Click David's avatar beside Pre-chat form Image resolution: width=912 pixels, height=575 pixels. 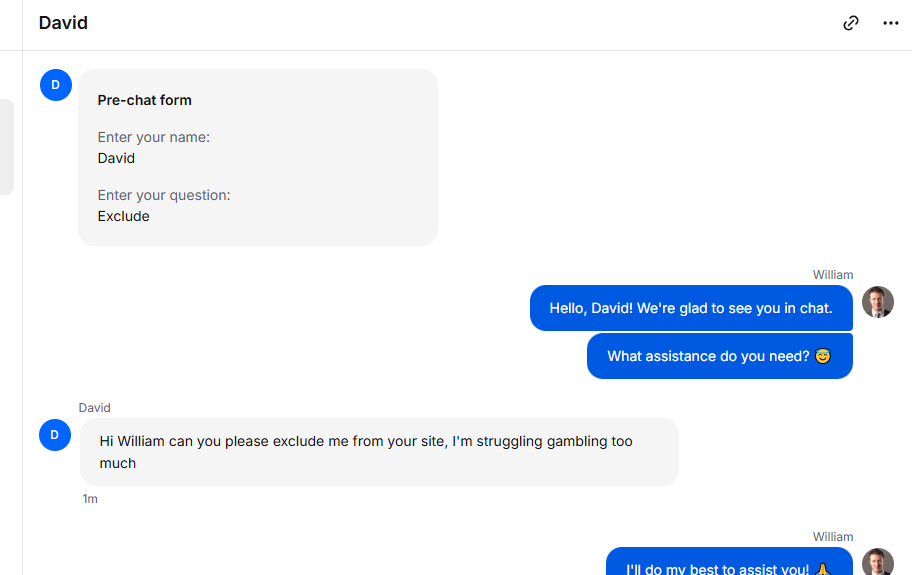pos(56,85)
